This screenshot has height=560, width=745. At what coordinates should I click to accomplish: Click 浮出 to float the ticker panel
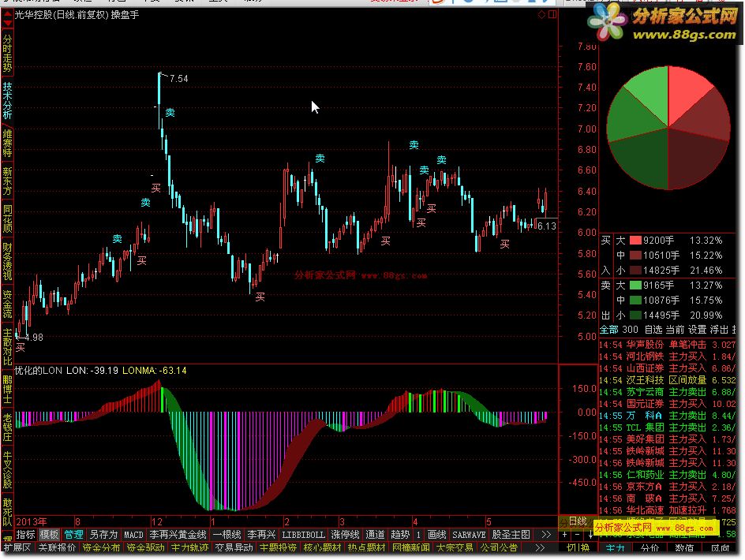point(719,330)
